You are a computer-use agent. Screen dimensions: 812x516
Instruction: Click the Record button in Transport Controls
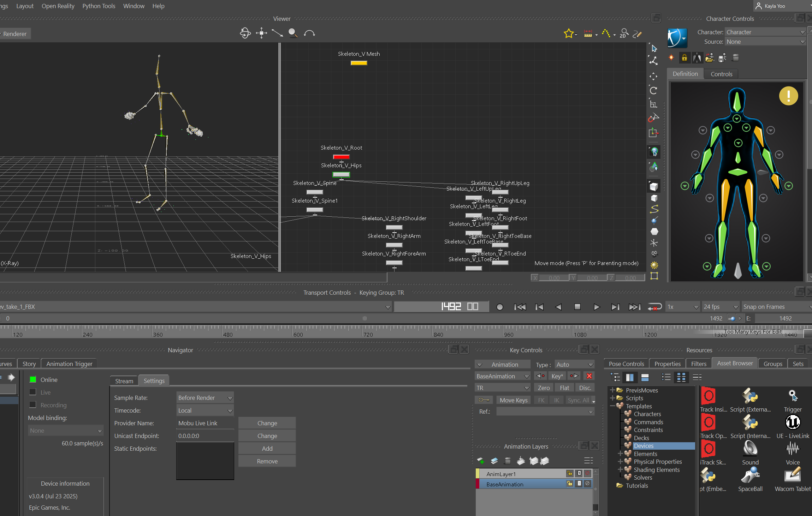(499, 307)
